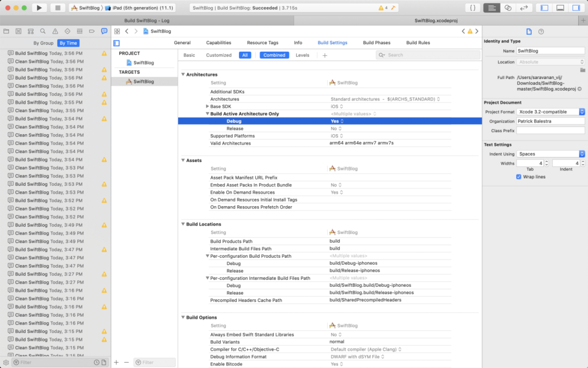Screen dimensions: 588x368
Task: Toggle the Inspectors panel visibility
Action: coord(576,8)
